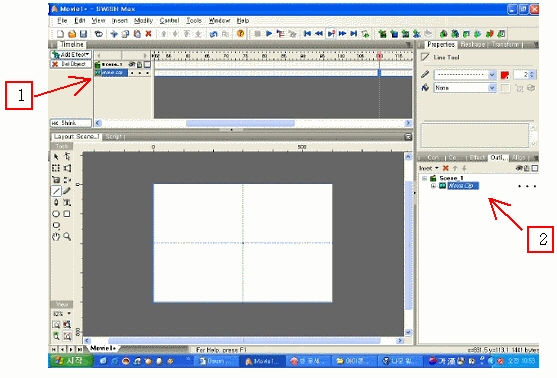Image resolution: width=557 pixels, height=378 pixels.
Task: Click the timeline horizontal scrollbar thumb
Action: 240,123
